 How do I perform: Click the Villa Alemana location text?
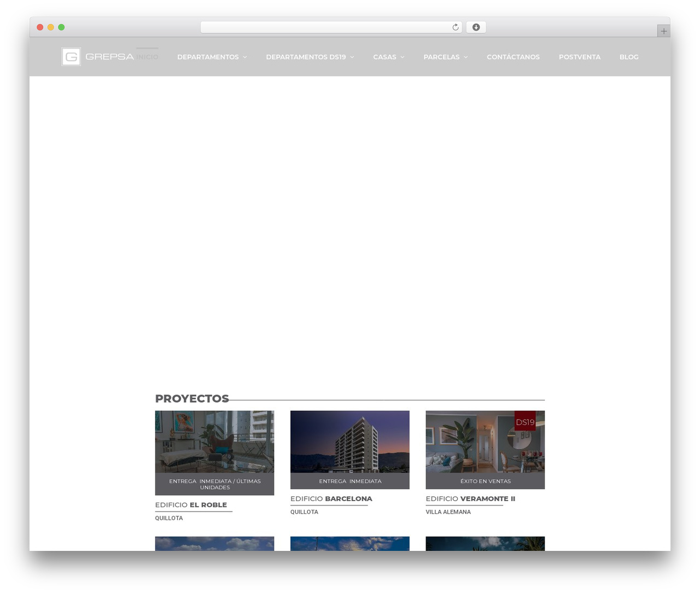pyautogui.click(x=448, y=512)
